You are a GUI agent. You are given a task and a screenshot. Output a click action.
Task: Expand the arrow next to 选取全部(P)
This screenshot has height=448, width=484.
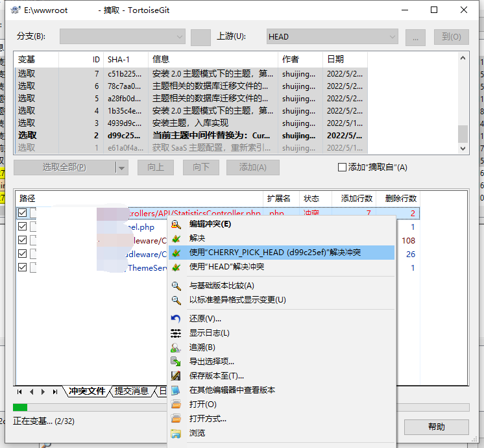pos(121,168)
